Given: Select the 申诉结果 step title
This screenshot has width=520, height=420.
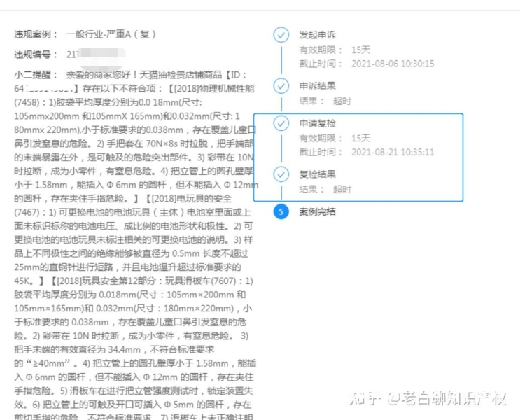Looking at the screenshot, I should point(317,86).
